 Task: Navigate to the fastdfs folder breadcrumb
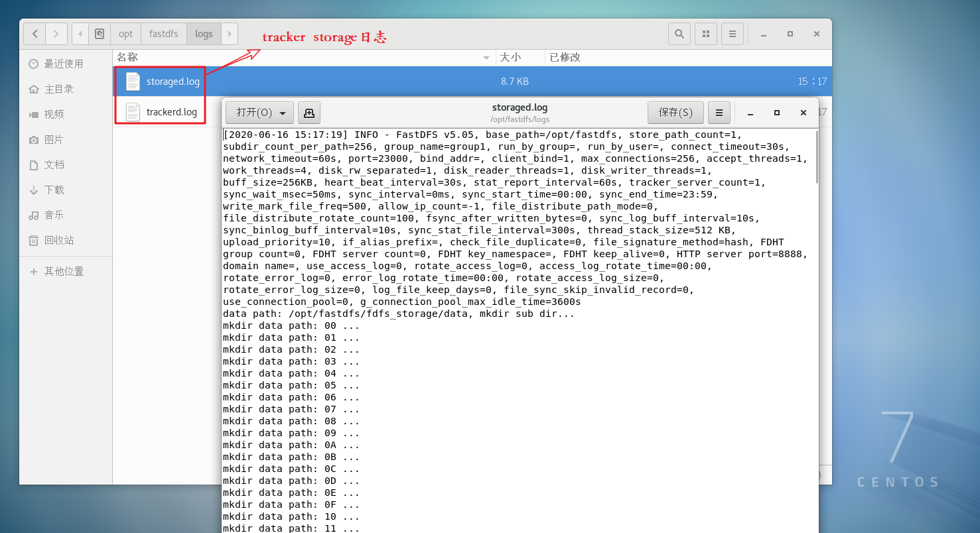click(x=164, y=34)
